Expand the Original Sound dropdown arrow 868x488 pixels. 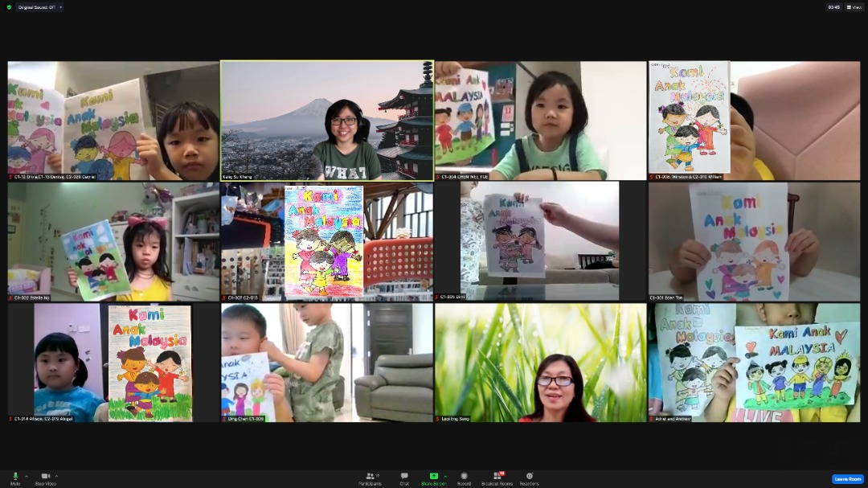point(60,7)
